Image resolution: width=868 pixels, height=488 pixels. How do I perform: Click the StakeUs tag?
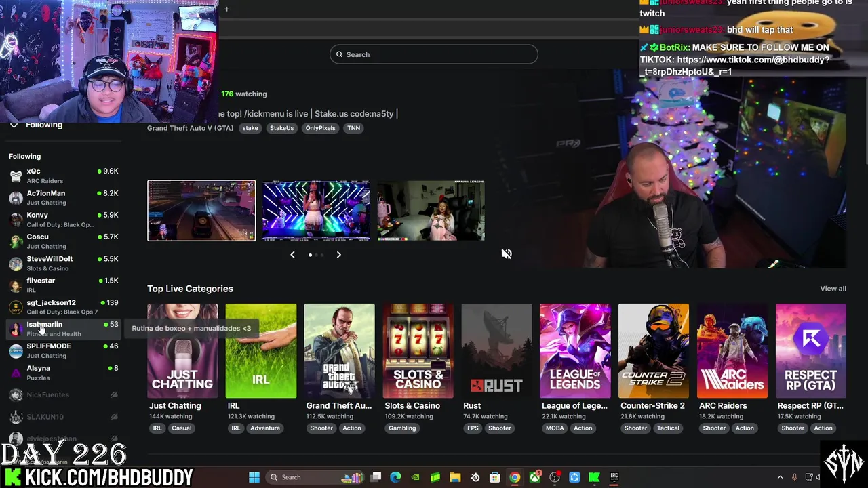[281, 128]
